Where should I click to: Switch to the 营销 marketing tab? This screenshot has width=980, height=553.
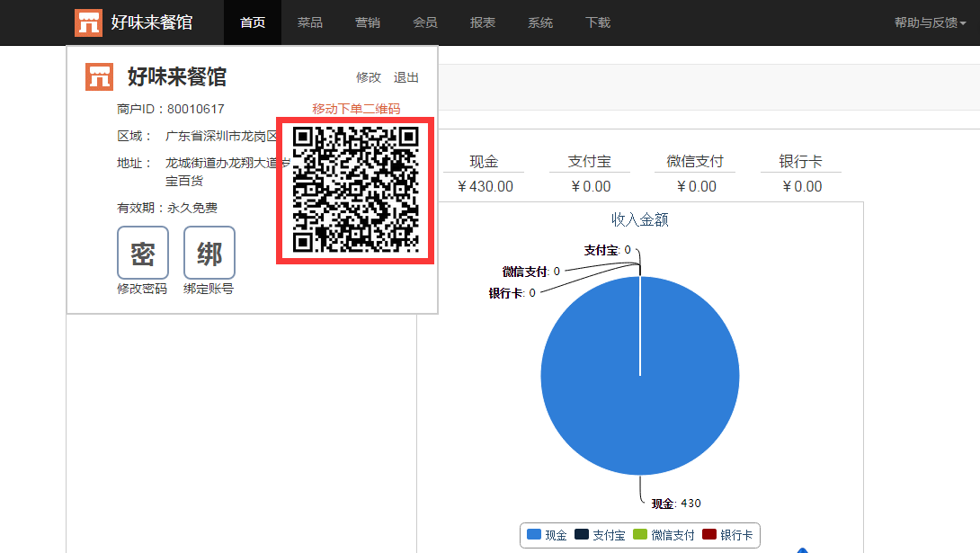click(368, 22)
